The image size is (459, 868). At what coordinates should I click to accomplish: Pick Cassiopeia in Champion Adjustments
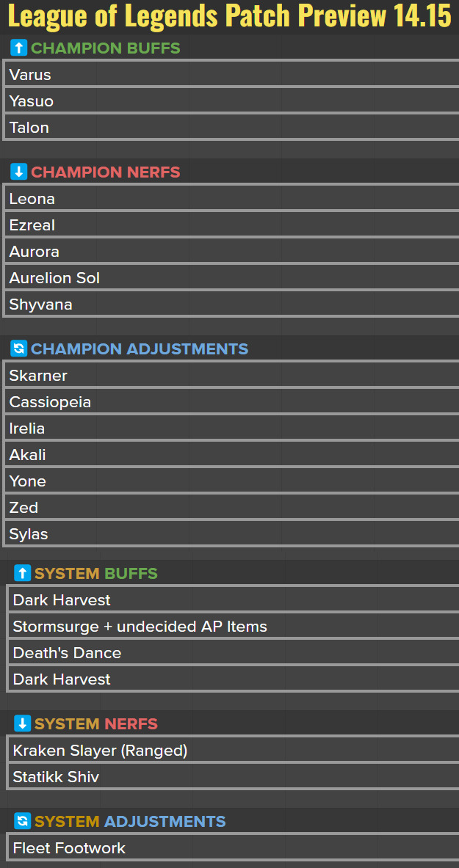(x=231, y=402)
